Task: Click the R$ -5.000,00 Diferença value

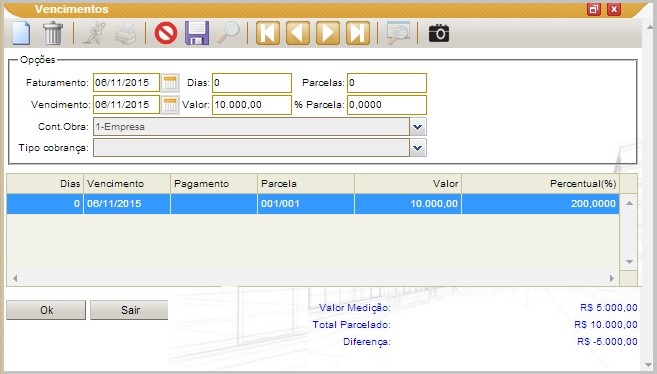Action: click(607, 342)
